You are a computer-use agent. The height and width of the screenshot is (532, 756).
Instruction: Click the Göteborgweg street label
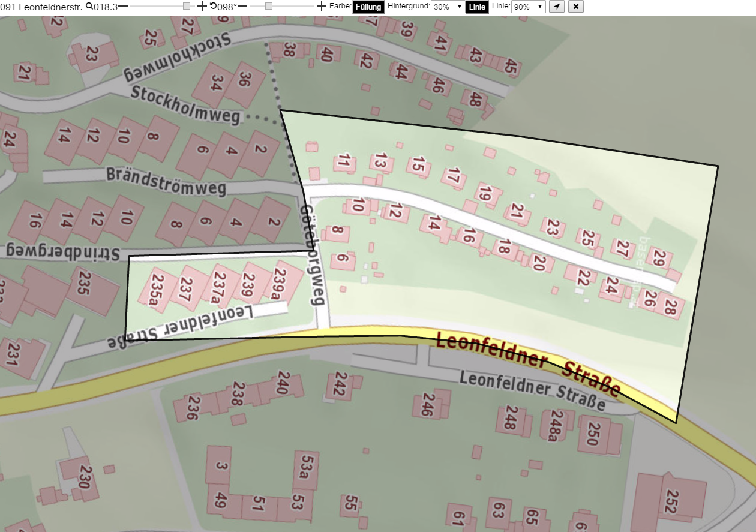click(313, 254)
